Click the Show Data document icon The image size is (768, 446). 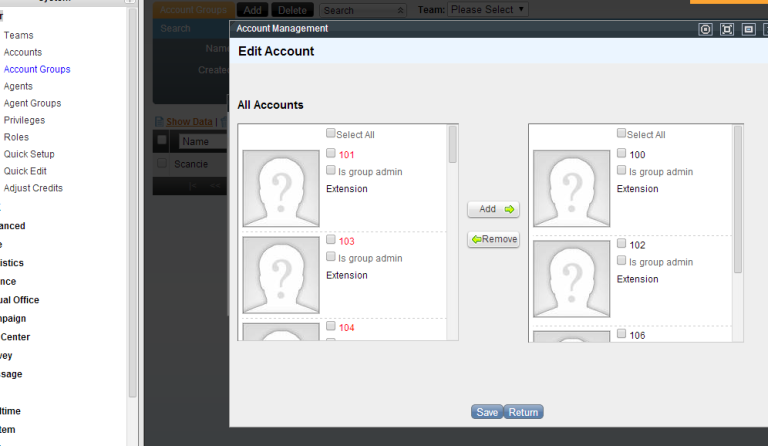click(x=158, y=122)
